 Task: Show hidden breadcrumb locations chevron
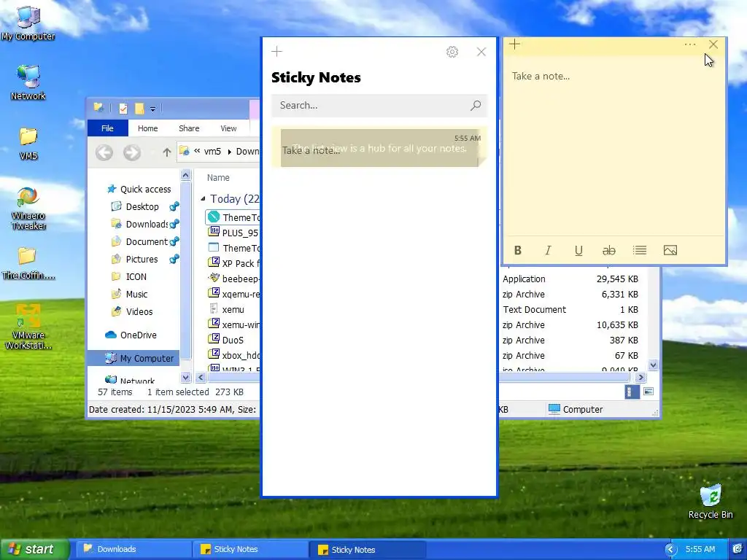pyautogui.click(x=197, y=151)
